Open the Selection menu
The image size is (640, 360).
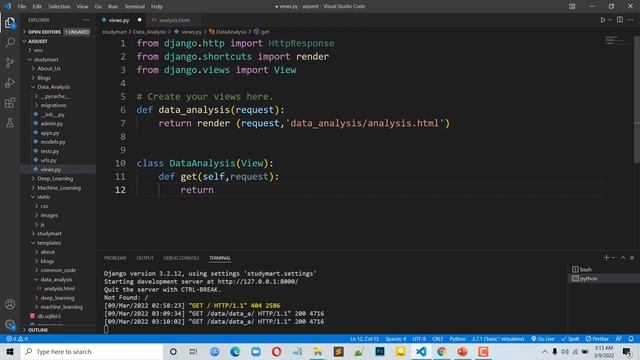tap(59, 6)
